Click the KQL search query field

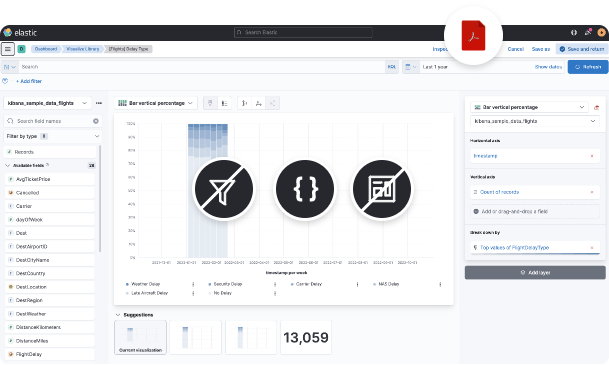[201, 67]
